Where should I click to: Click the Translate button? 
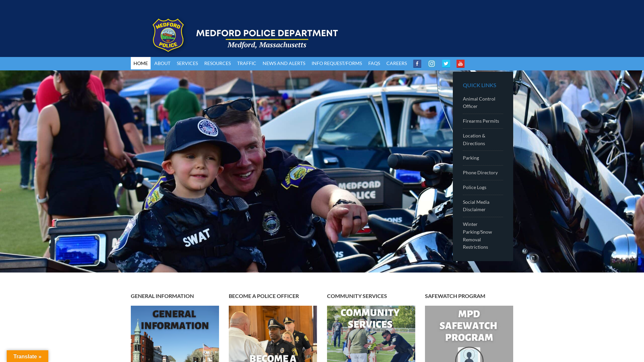[28, 356]
